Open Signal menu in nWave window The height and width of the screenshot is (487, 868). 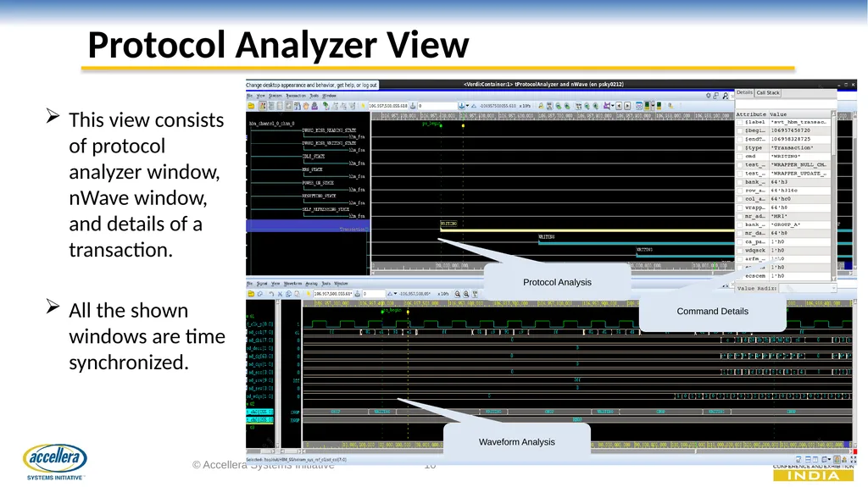point(262,284)
